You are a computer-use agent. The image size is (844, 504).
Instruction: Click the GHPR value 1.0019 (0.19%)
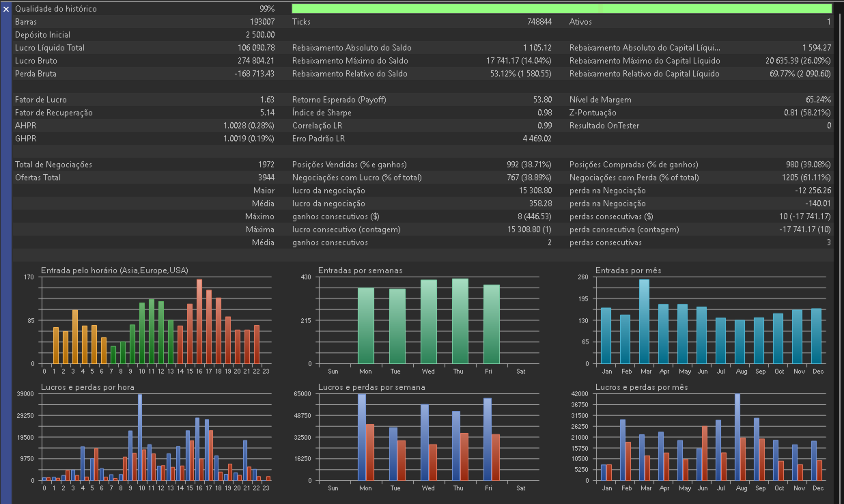(x=249, y=139)
